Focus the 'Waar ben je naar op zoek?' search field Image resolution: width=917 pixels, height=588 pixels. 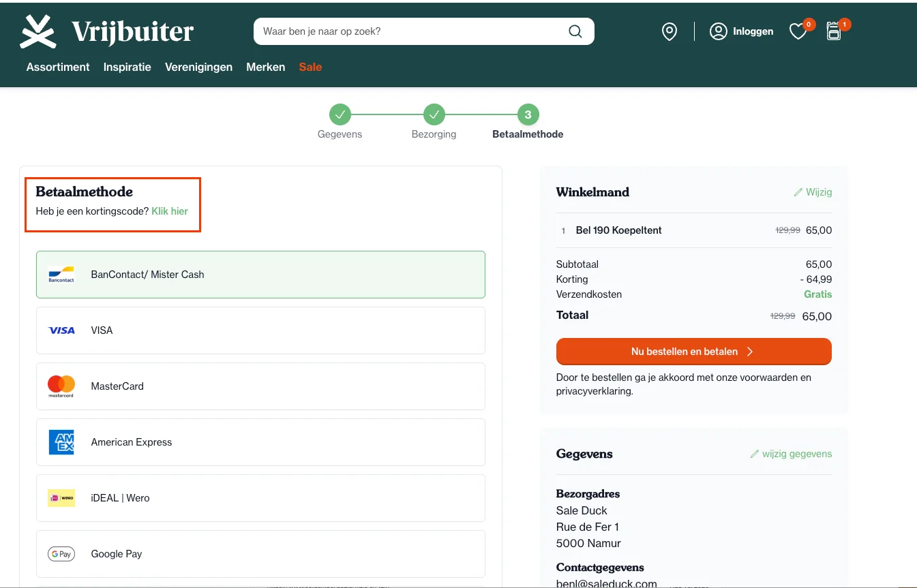click(424, 31)
